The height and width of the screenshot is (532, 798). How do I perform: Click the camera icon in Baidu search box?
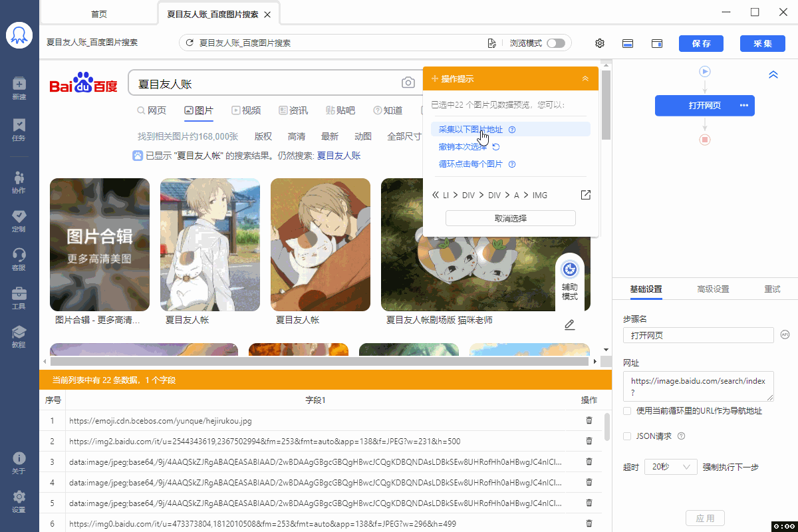(408, 82)
